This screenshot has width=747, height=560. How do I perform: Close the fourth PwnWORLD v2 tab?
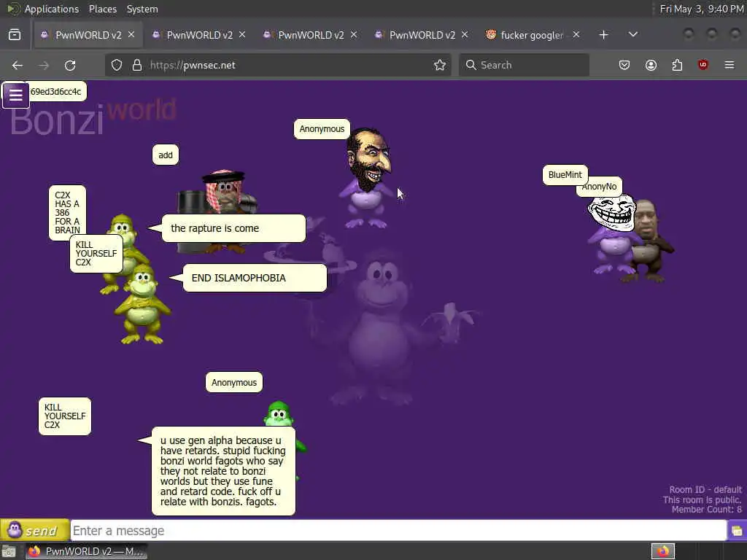tap(465, 35)
